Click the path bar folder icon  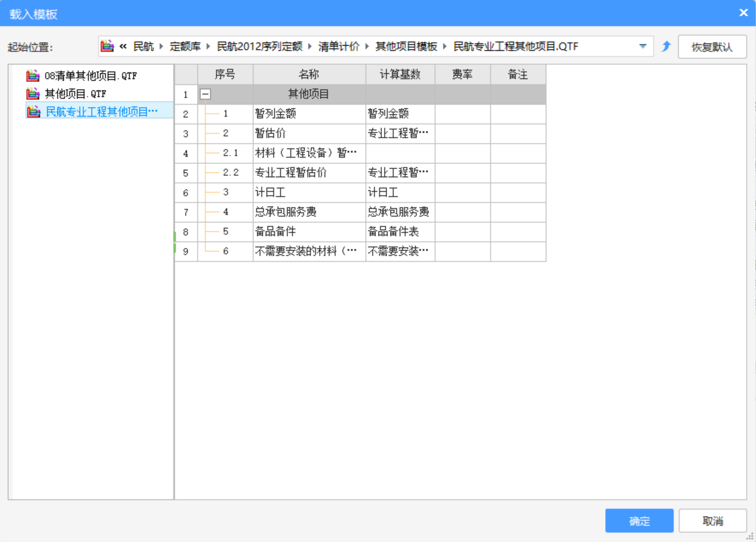coord(107,46)
